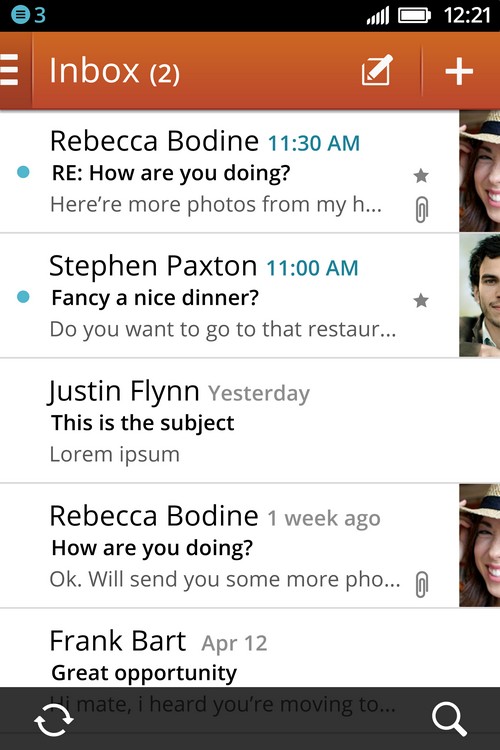Tap the refresh sync icon

[x=54, y=719]
